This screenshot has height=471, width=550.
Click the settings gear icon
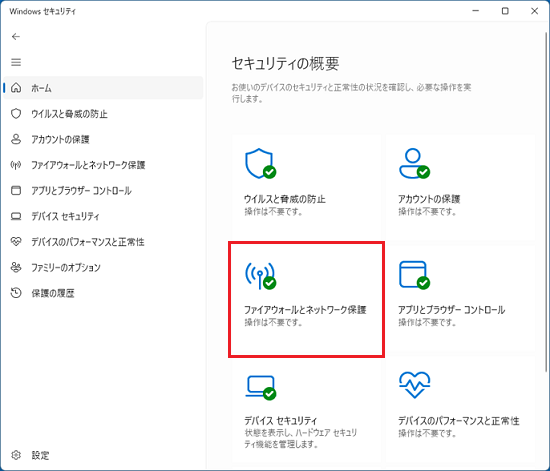16,455
